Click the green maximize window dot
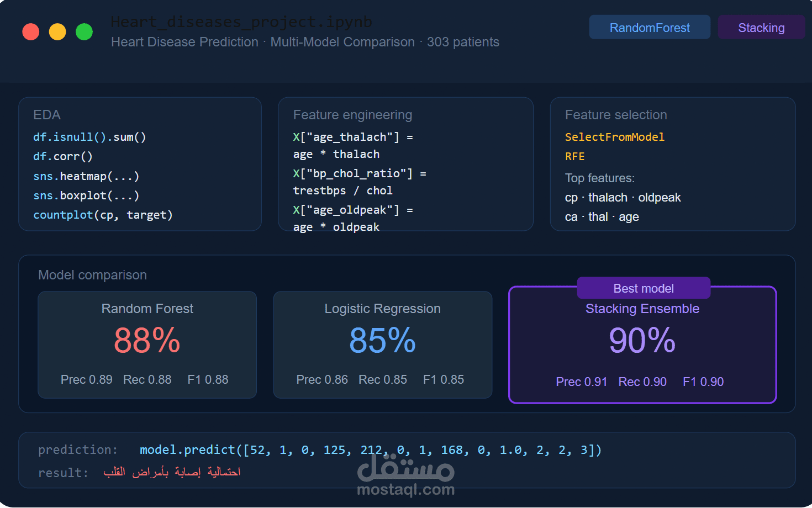This screenshot has width=812, height=508. pos(84,32)
